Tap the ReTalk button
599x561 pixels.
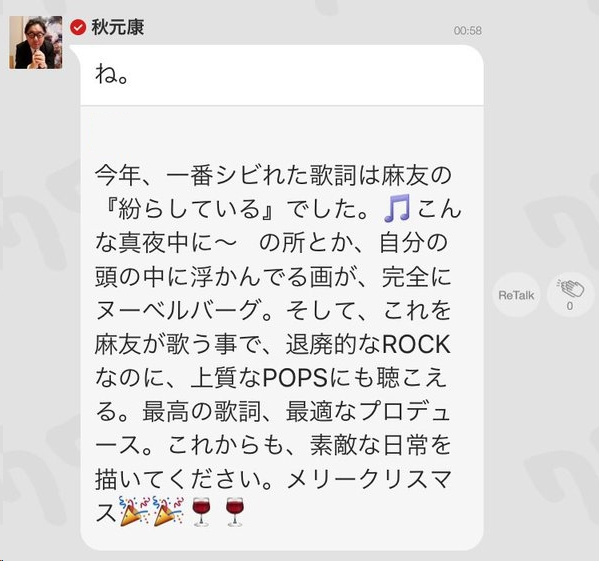coord(516,295)
